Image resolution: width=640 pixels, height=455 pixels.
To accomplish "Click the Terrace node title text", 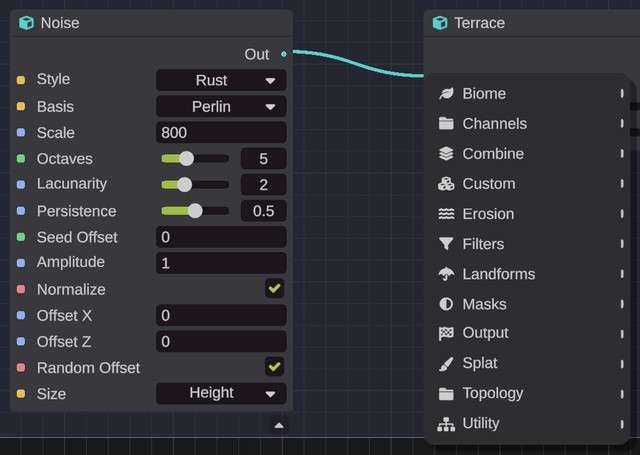I will click(480, 23).
